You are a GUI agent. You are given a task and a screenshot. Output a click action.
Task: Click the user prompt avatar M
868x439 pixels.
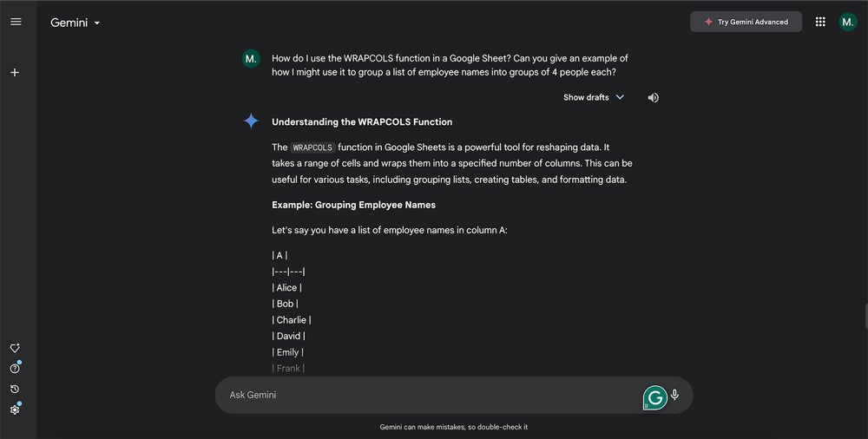click(x=251, y=59)
